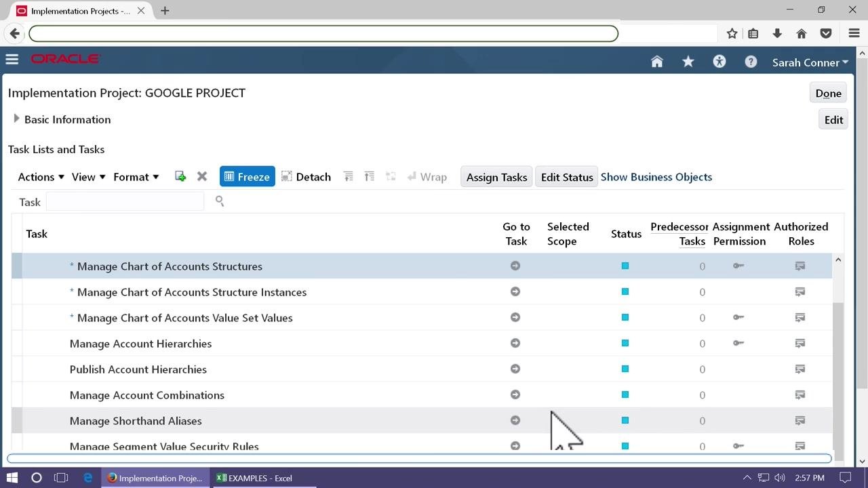Click status square for Publish Account Hierarchies
This screenshot has width=868, height=488.
coord(625,369)
